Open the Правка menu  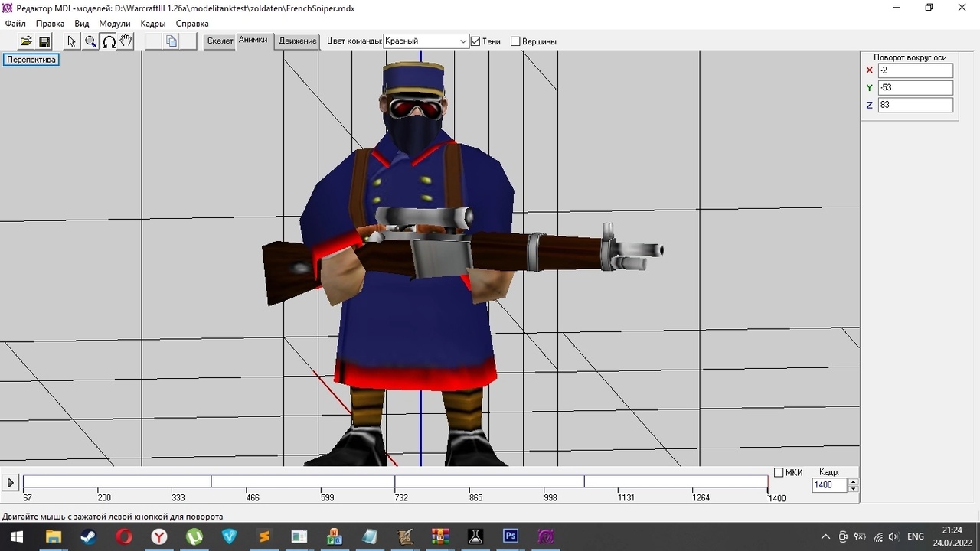(x=50, y=24)
